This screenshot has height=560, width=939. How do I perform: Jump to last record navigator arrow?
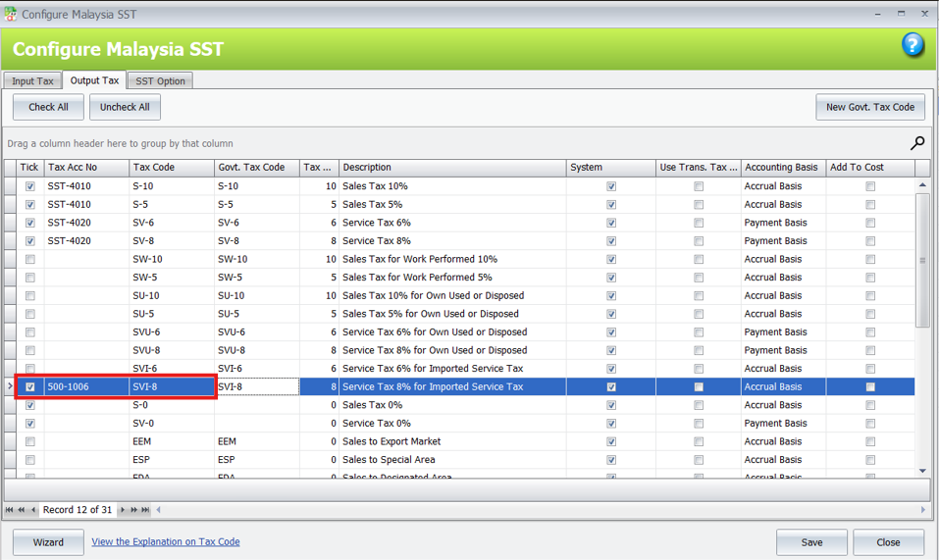pyautogui.click(x=145, y=510)
